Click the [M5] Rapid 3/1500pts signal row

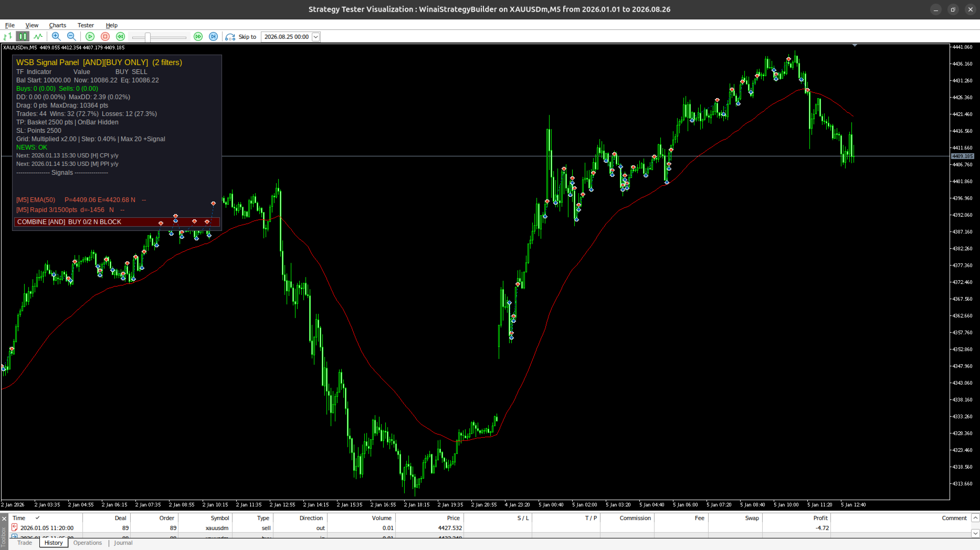point(70,210)
